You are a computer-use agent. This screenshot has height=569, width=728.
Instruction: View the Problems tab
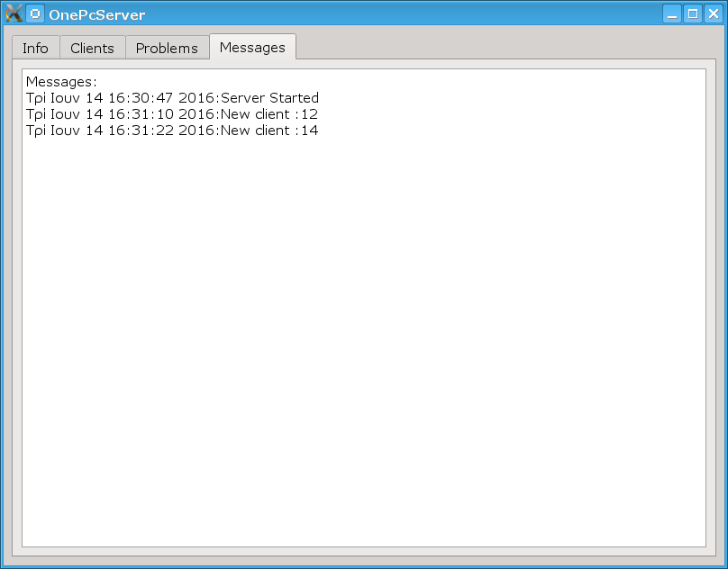tap(167, 47)
